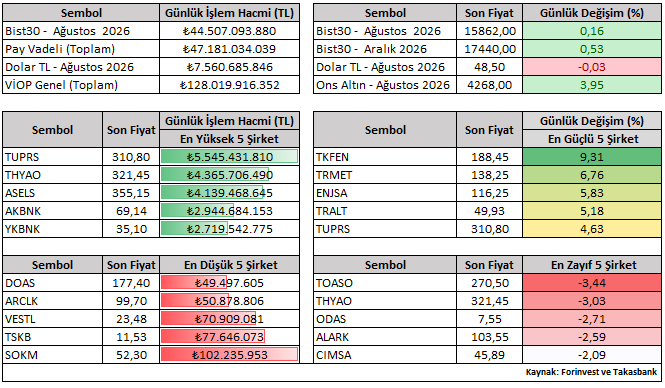
Task: Select the En Yüksek 5 Şirket header
Action: (229, 139)
